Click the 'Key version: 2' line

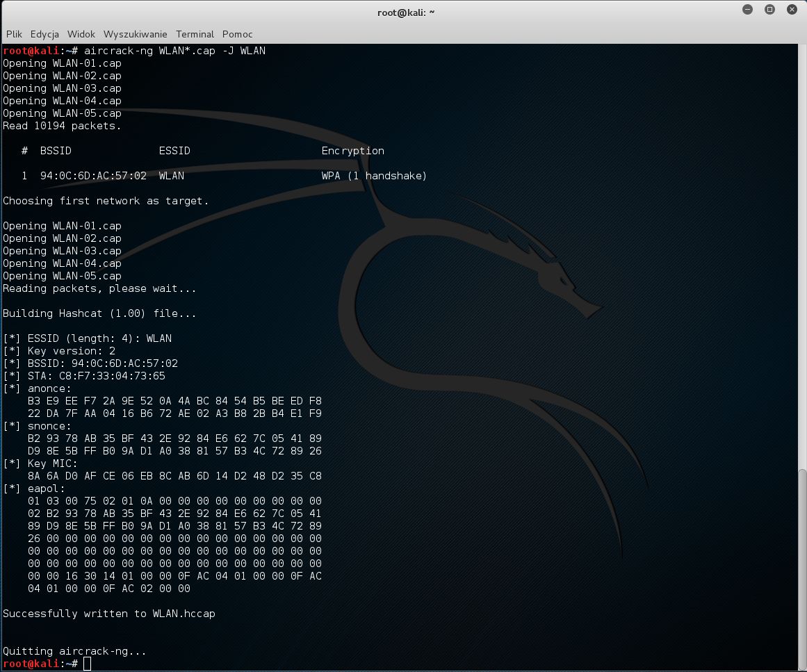coord(59,351)
